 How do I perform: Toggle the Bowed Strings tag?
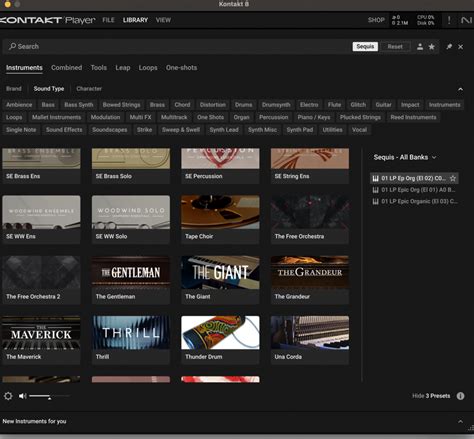coord(121,105)
